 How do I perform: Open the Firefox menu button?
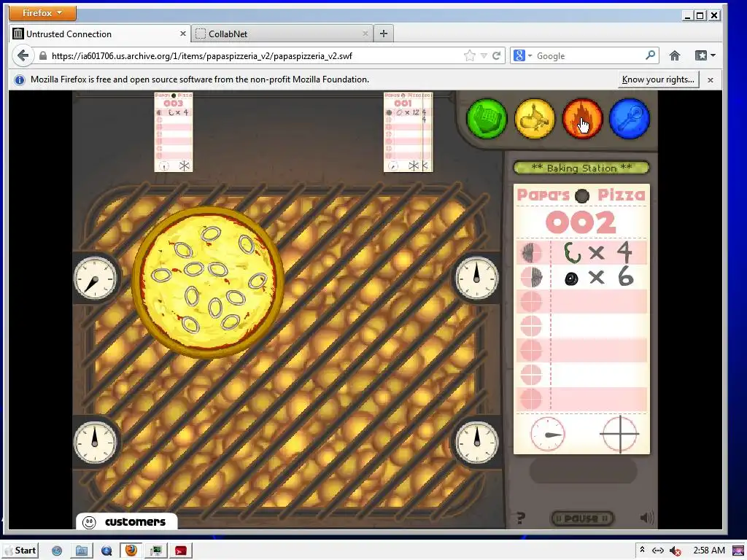click(x=42, y=13)
